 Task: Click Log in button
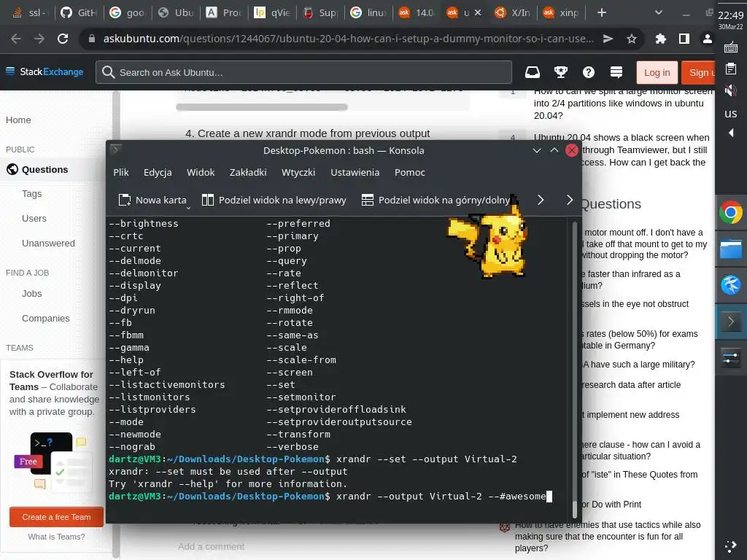click(657, 72)
